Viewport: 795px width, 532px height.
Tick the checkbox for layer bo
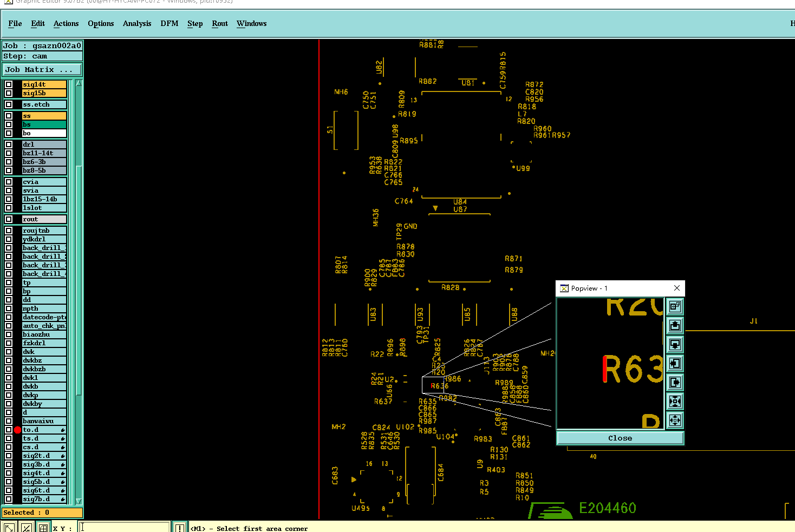point(9,133)
